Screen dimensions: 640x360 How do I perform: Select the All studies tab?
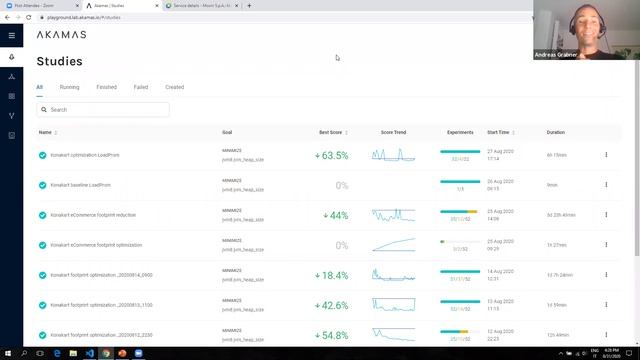click(x=40, y=87)
